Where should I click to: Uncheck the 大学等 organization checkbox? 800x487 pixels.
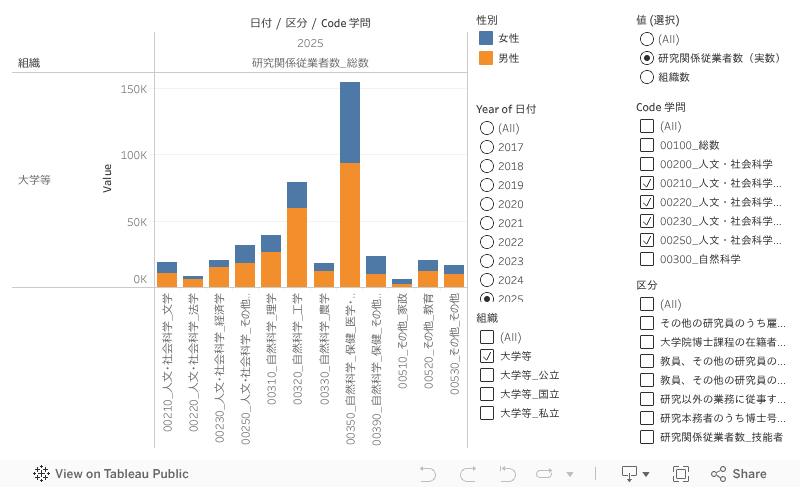click(487, 356)
